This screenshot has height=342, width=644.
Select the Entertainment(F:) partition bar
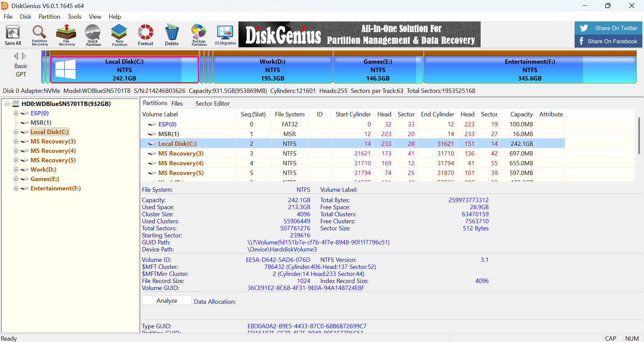coord(530,70)
